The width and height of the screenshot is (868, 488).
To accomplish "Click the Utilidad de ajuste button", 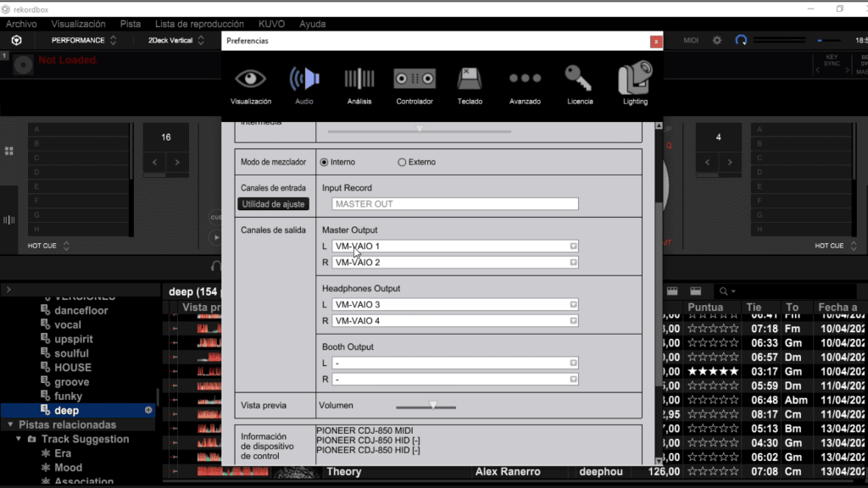I will (274, 204).
